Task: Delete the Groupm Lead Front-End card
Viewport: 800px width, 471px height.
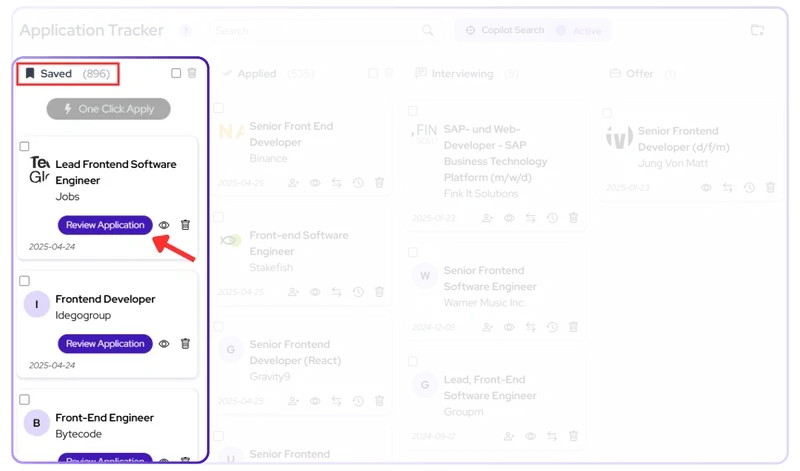Action: click(573, 436)
